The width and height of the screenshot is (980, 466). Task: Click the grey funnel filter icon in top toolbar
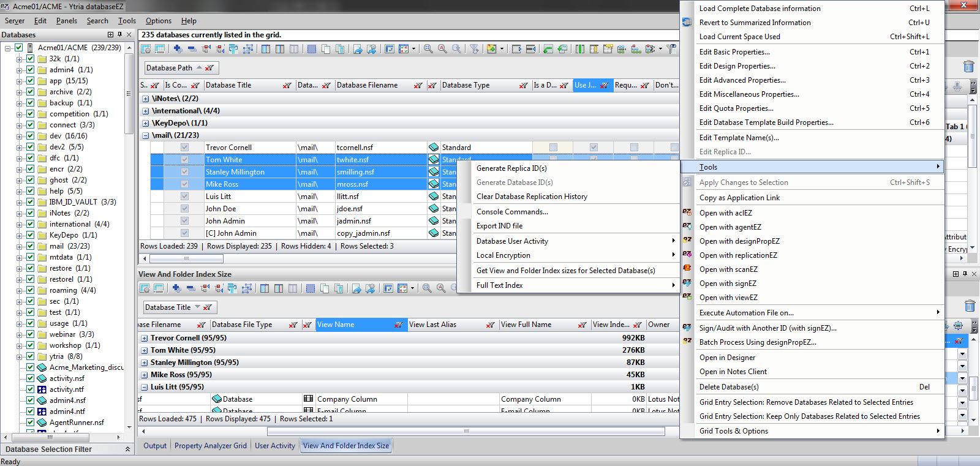474,49
